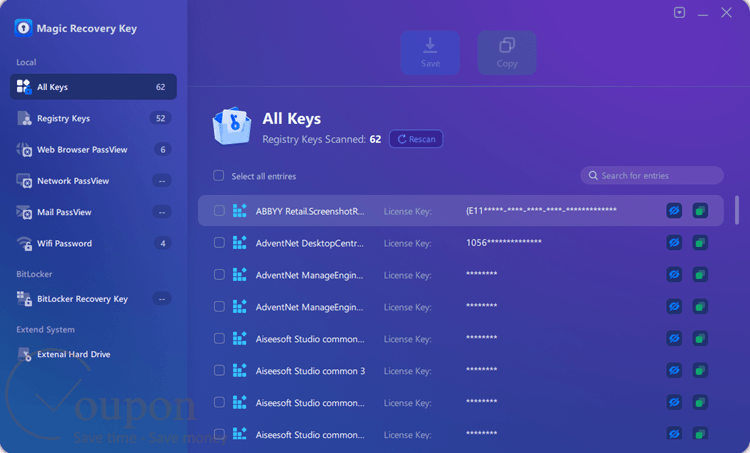
Task: Copy first Aiseesoft Studio common key
Action: (x=700, y=339)
